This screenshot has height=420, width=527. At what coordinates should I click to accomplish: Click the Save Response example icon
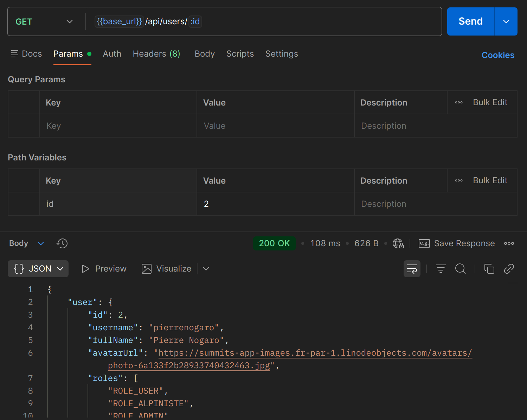click(424, 243)
